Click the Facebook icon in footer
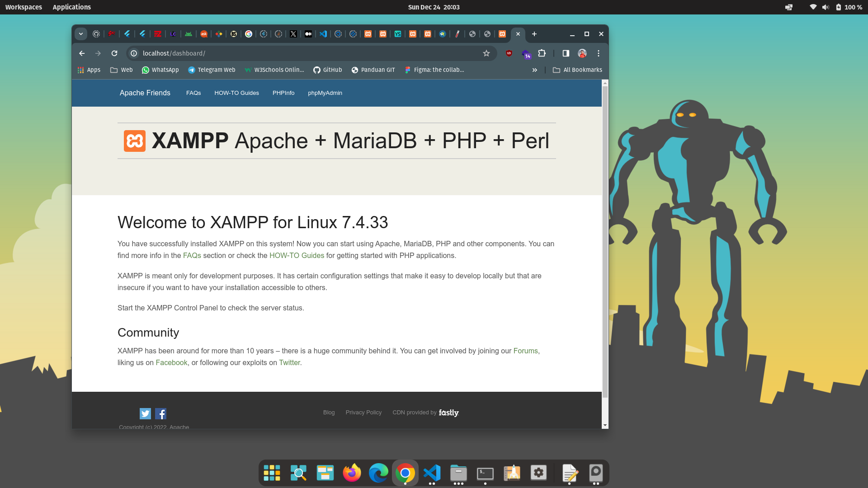Viewport: 868px width, 488px height. 160,413
